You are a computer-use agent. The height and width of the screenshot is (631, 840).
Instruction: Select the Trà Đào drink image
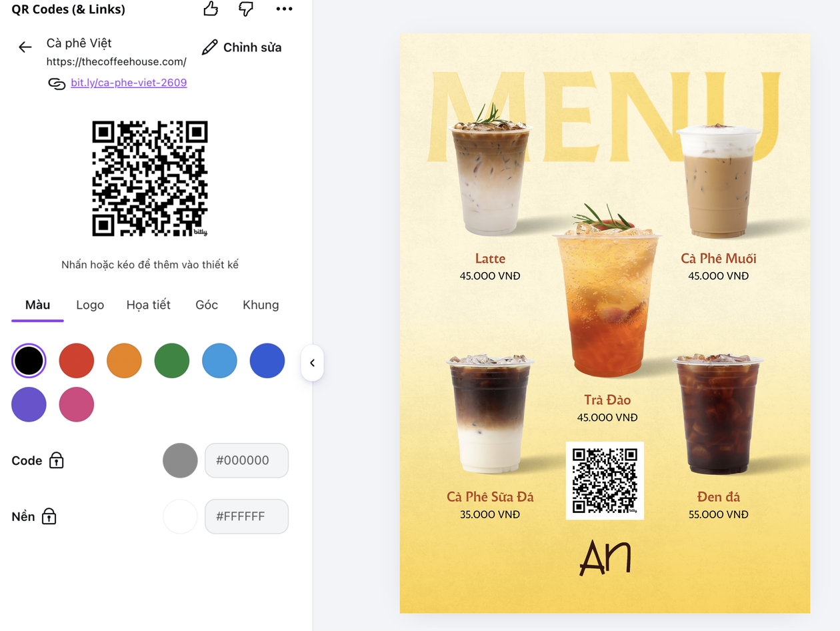607,290
